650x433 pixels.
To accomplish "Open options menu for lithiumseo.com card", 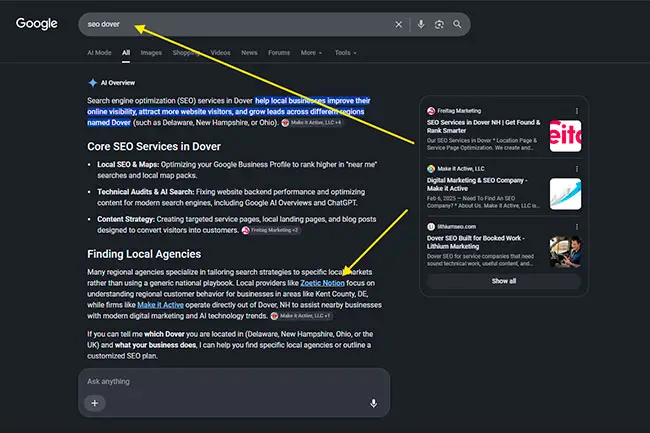I will [x=577, y=227].
